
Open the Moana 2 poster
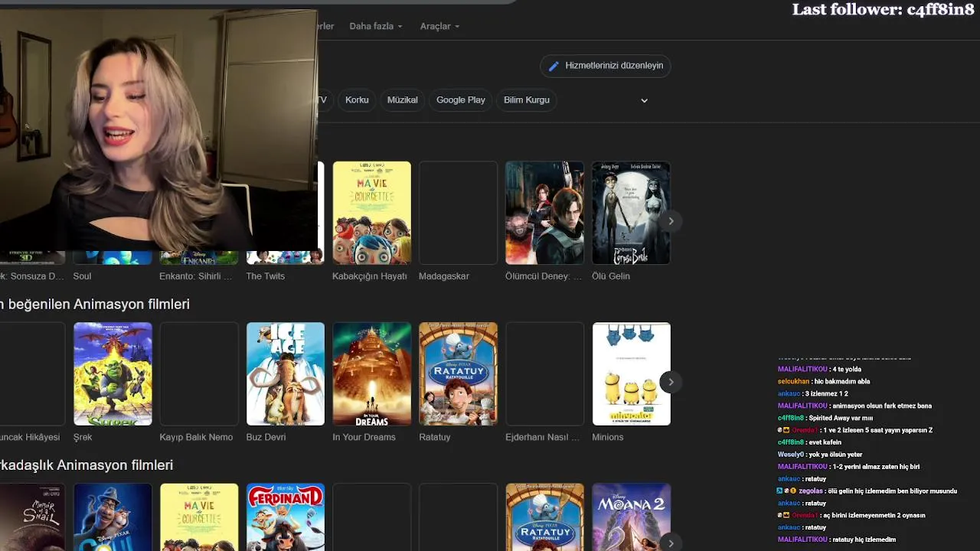click(x=631, y=517)
